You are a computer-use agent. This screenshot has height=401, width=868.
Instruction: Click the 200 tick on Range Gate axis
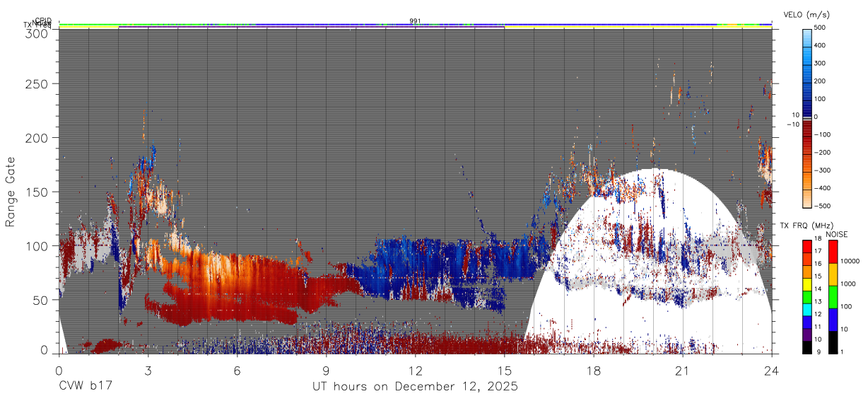[37, 137]
